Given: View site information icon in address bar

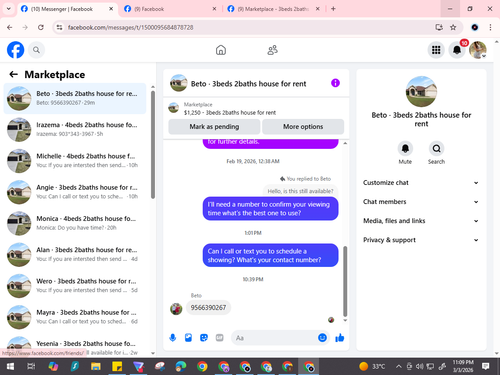Looking at the screenshot, I should [59, 27].
